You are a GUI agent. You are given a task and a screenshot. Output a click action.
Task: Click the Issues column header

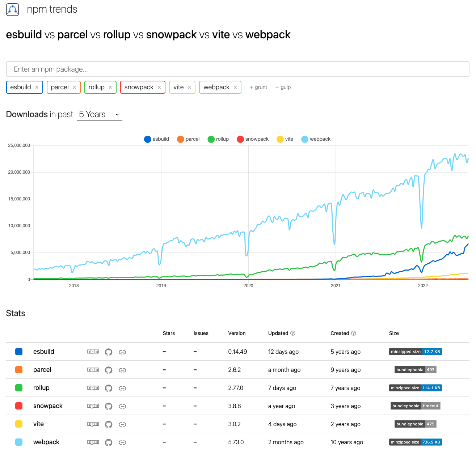(201, 333)
